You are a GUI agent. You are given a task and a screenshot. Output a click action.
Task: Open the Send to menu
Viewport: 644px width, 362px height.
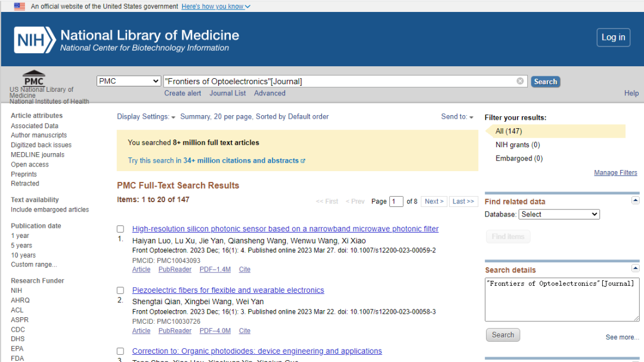point(457,117)
